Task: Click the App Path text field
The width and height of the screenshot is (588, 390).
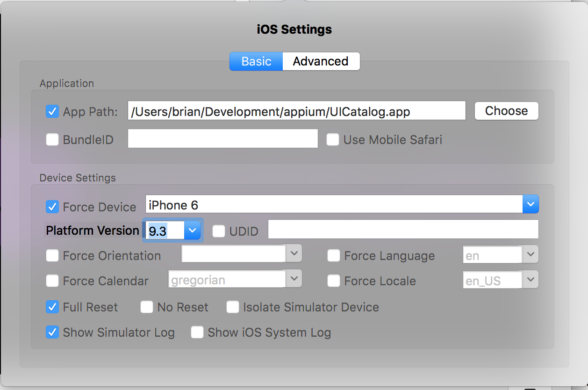Action: (297, 112)
